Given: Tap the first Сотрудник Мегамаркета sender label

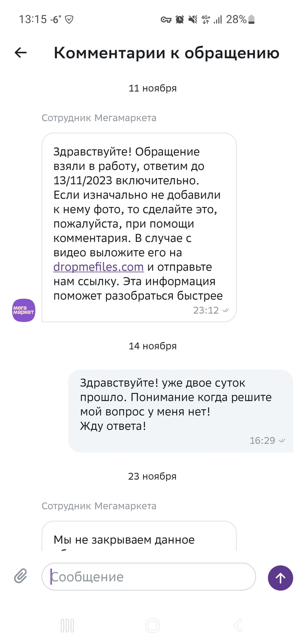Looking at the screenshot, I should [99, 118].
